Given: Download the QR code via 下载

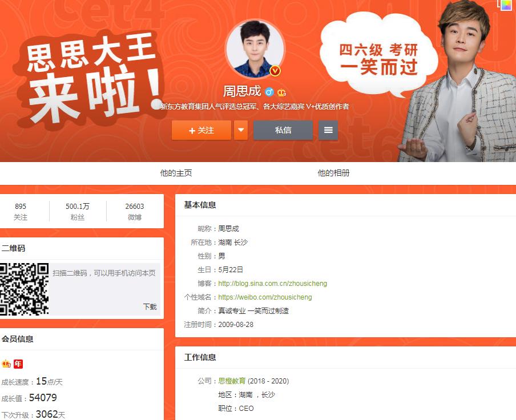Looking at the screenshot, I should [150, 307].
